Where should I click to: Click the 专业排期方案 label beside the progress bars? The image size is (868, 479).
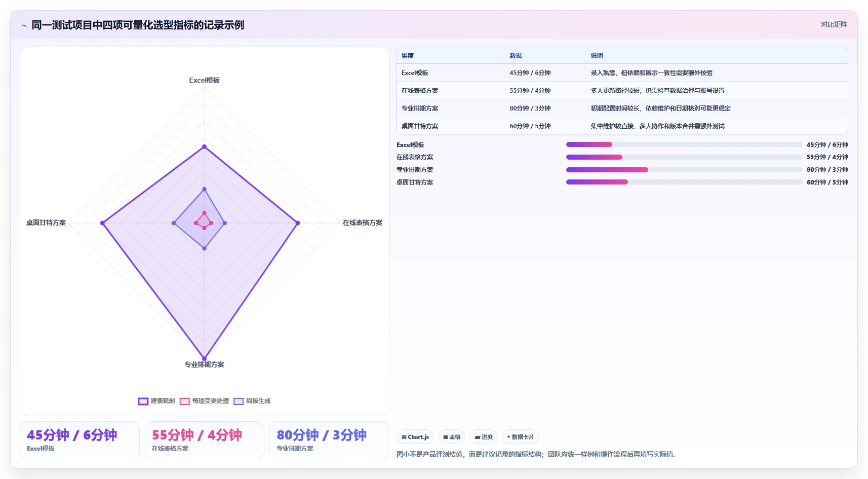pos(415,170)
